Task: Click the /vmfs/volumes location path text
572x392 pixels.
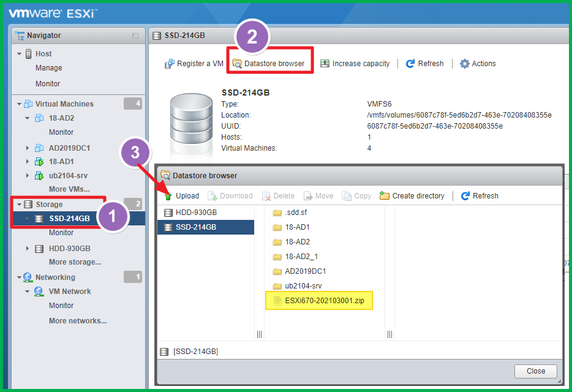Action: (459, 115)
